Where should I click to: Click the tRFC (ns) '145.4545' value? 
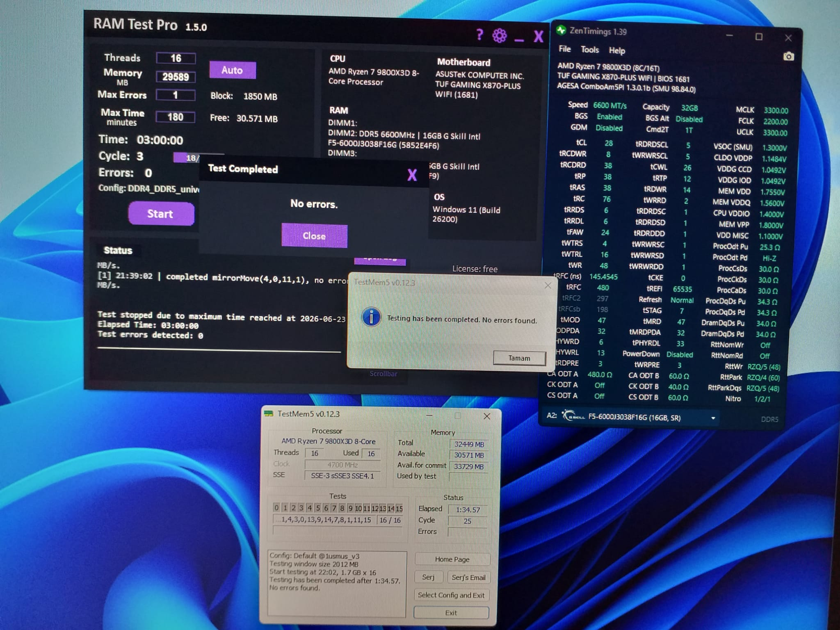point(603,277)
